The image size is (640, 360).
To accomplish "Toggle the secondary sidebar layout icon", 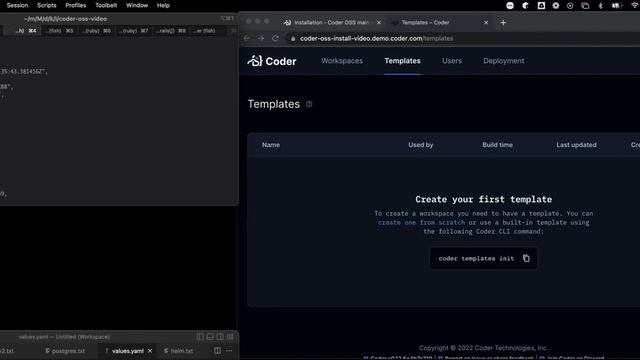I will pyautogui.click(x=220, y=337).
